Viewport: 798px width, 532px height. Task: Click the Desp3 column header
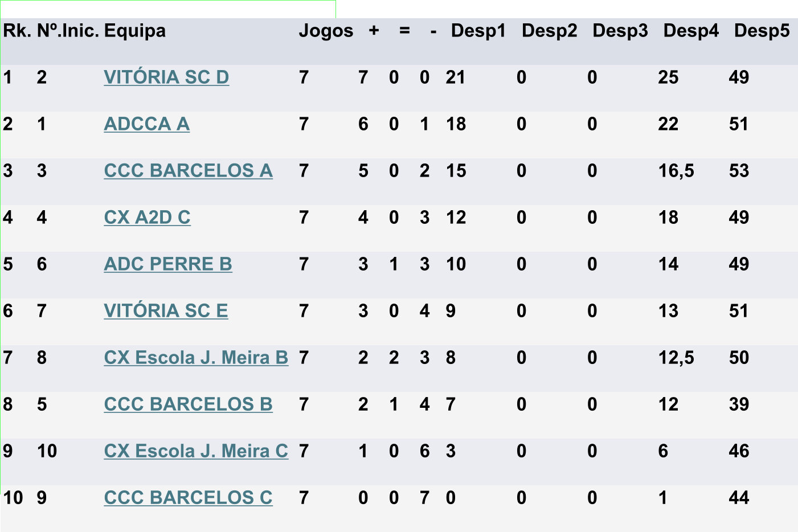(620, 31)
